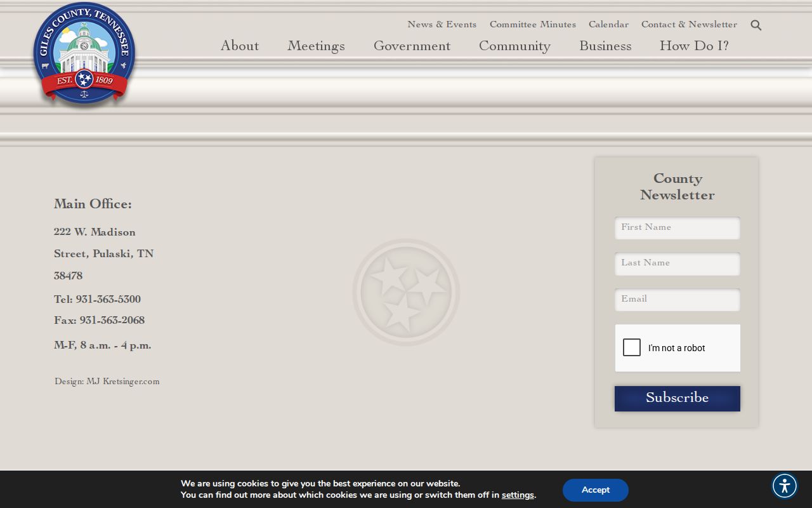Open the Government menu
Image resolution: width=812 pixels, height=508 pixels.
pyautogui.click(x=412, y=46)
